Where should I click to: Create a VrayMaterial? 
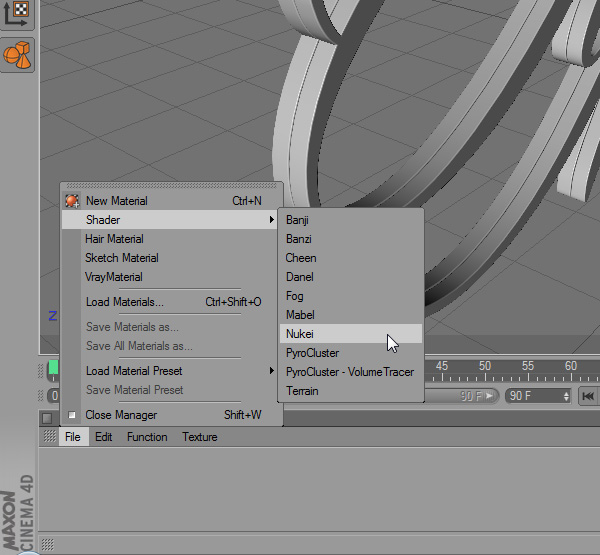click(113, 277)
